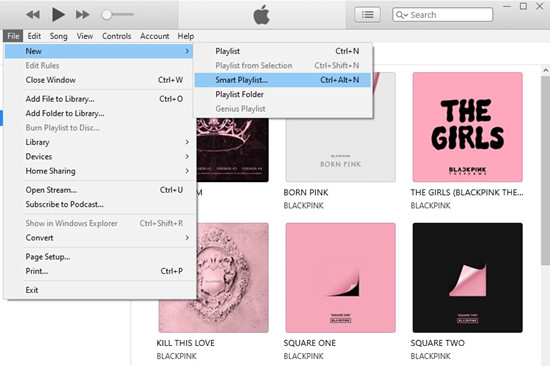Click the KILL THIS LOVE title text
The width and height of the screenshot is (550, 366).
pos(186,343)
